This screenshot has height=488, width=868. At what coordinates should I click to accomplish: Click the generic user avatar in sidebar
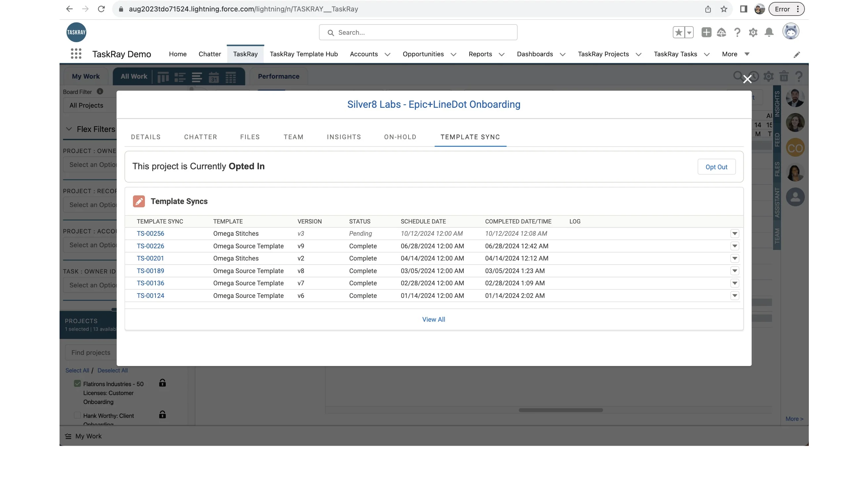coord(795,197)
